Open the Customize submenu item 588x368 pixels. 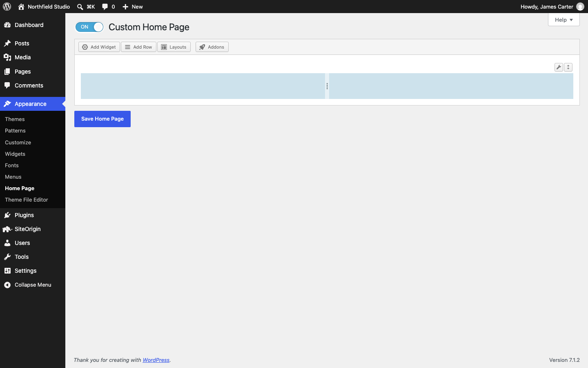click(x=33, y=142)
